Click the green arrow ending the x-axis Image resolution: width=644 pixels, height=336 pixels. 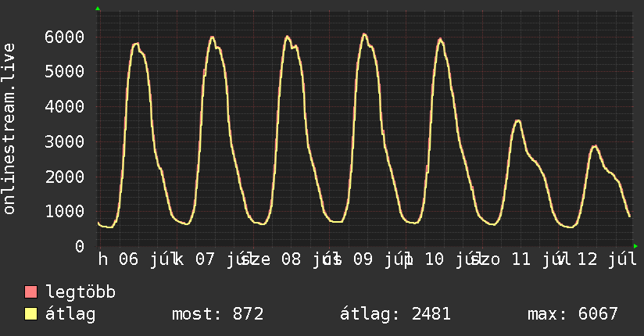pyautogui.click(x=635, y=246)
